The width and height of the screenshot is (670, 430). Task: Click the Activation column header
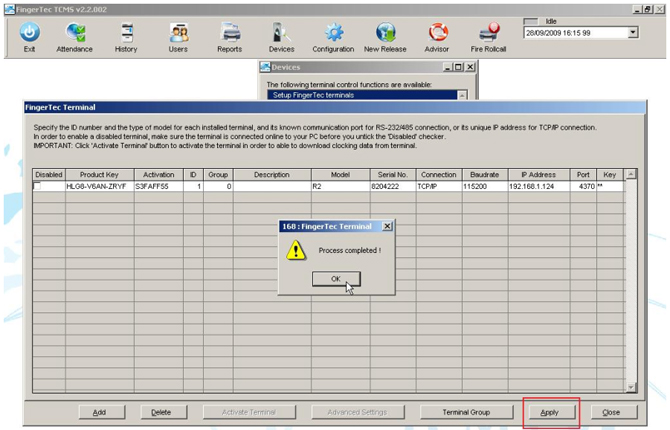point(159,174)
